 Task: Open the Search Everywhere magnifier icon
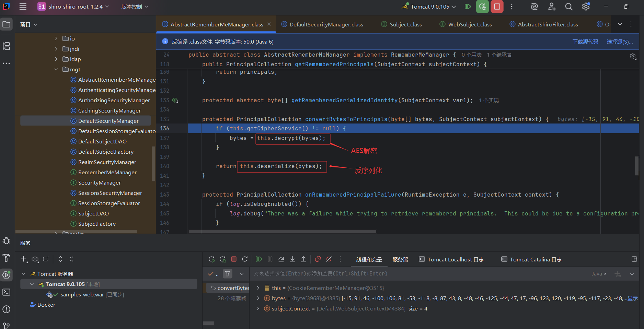[x=568, y=7]
